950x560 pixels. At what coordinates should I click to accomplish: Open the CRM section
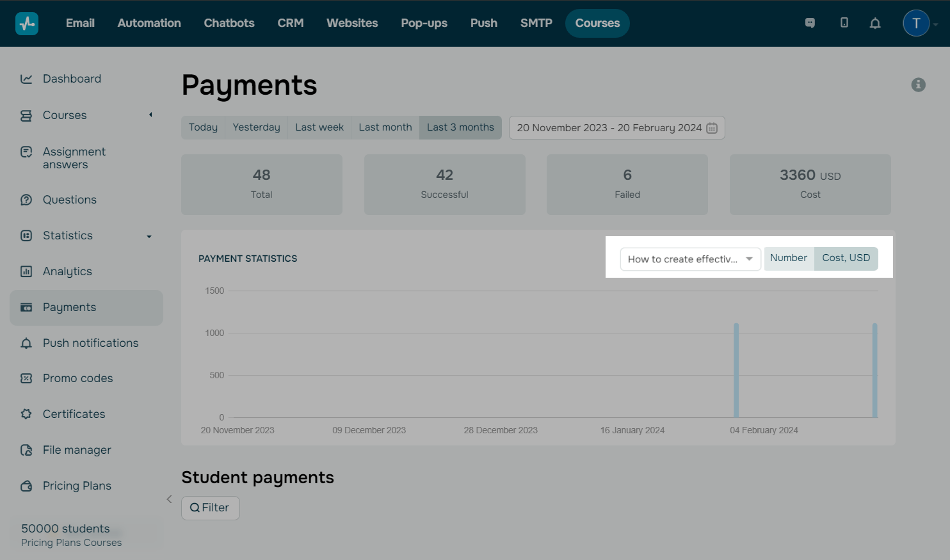(x=290, y=23)
